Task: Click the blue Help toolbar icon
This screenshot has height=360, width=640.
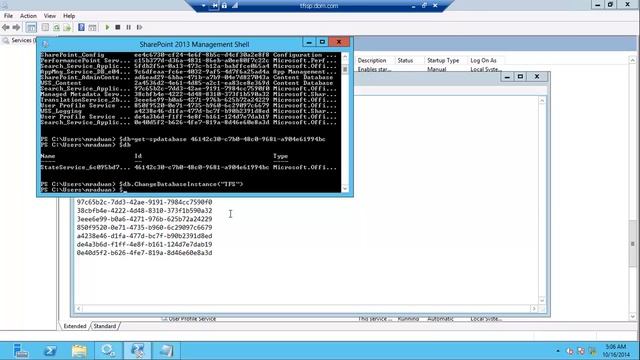Action: pos(81,27)
